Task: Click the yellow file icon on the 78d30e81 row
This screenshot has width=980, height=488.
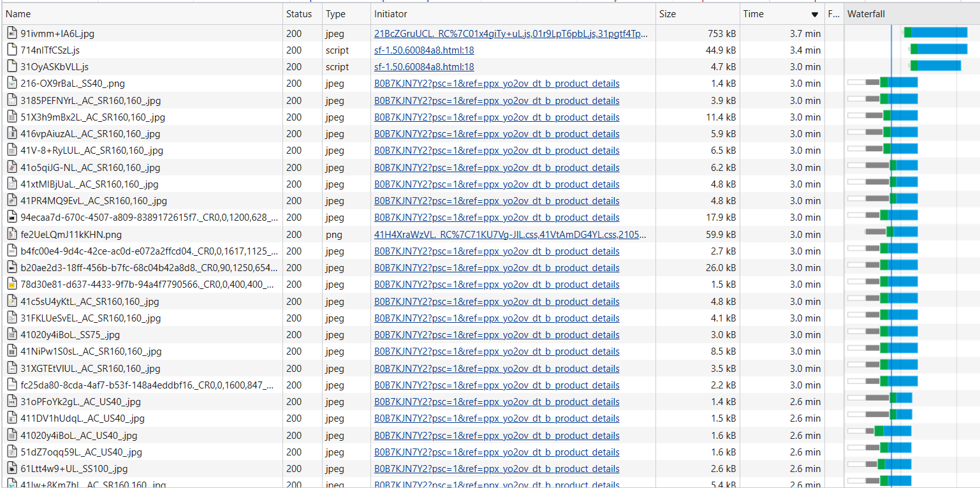Action: click(x=11, y=284)
